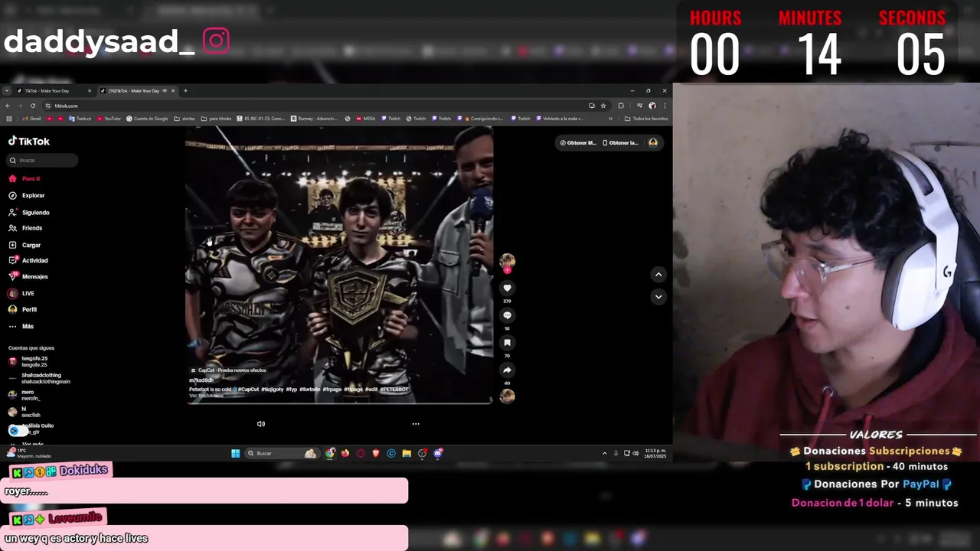Open the MEGA bookmark
Image resolution: width=980 pixels, height=551 pixels.
365,119
